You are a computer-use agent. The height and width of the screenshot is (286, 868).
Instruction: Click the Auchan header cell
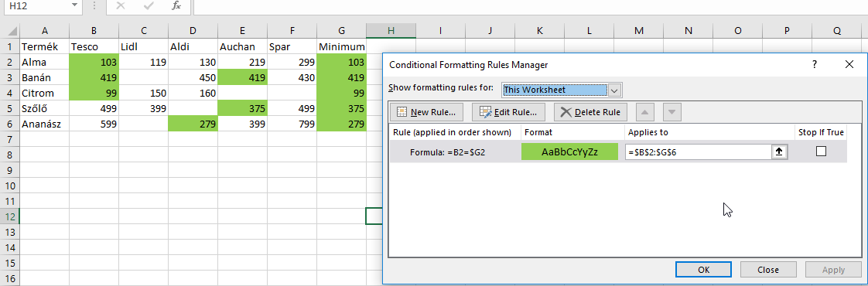(x=242, y=46)
